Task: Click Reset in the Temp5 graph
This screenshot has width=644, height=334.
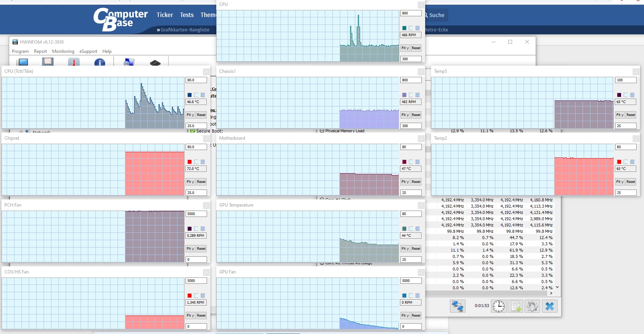Action: point(631,115)
